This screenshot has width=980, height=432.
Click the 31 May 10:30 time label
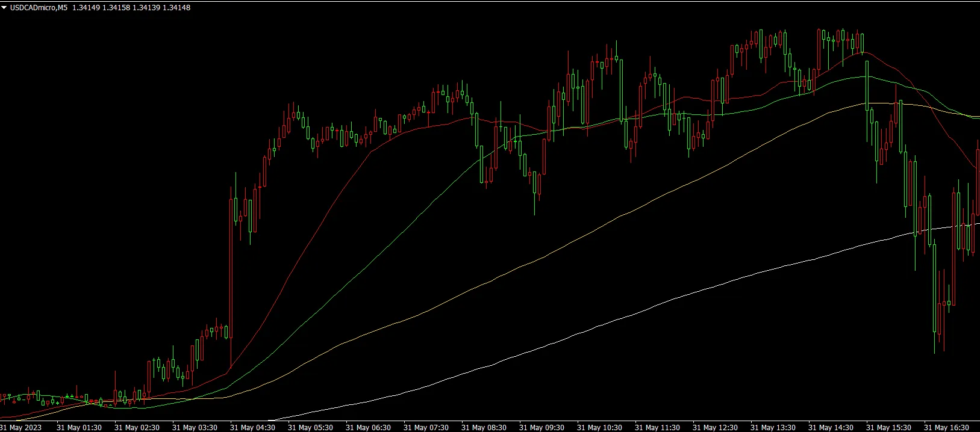click(x=599, y=427)
